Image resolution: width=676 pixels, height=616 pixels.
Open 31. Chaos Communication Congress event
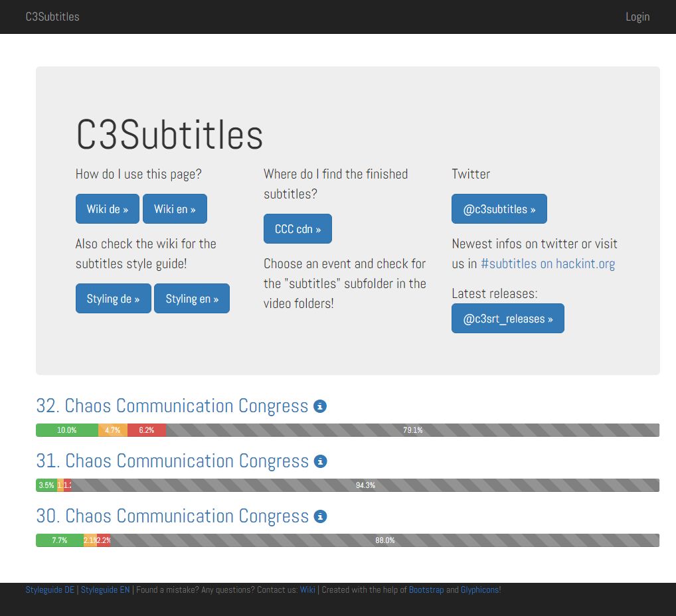point(173,461)
